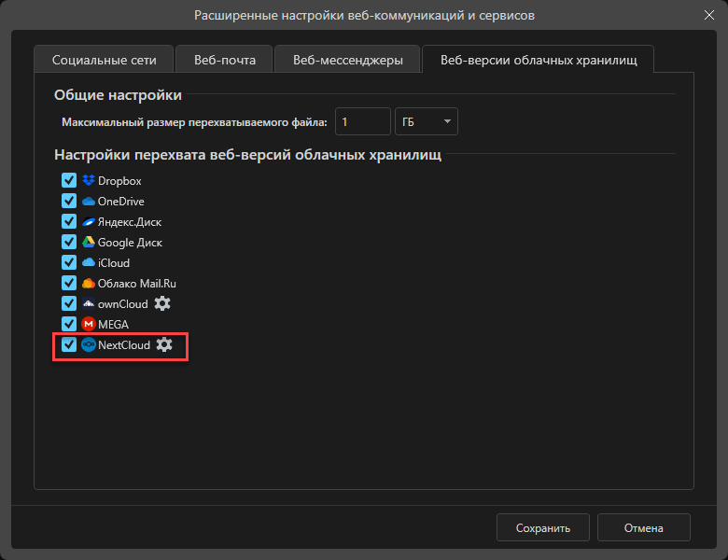This screenshot has height=560, width=728.
Task: Click the Dropbox logo icon
Action: (x=89, y=181)
